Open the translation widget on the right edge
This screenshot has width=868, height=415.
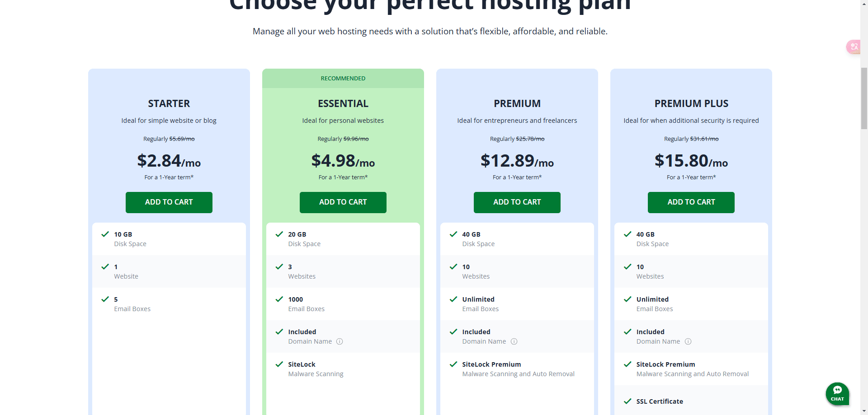853,47
